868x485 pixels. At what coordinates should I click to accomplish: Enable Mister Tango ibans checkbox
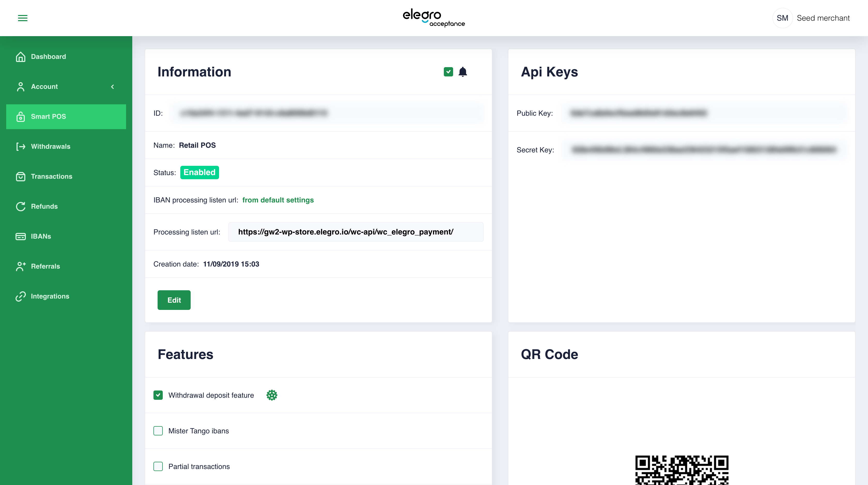pyautogui.click(x=158, y=431)
